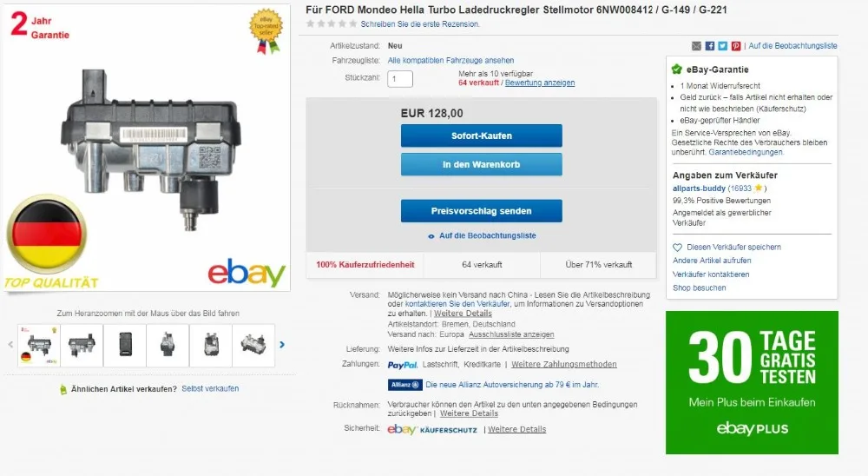
Task: Click the eye icon beside Auf die Beobachtungsliste
Action: pos(431,236)
